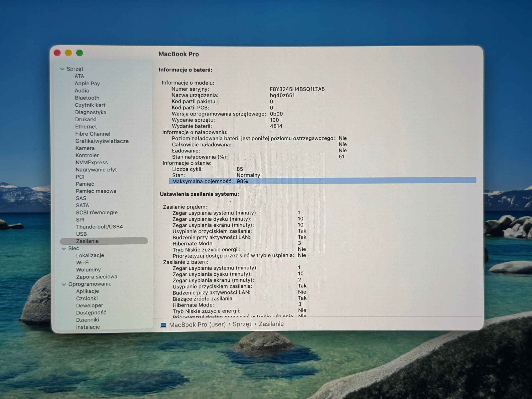Collapse the Oprogramowanie section chevron

pos(64,284)
